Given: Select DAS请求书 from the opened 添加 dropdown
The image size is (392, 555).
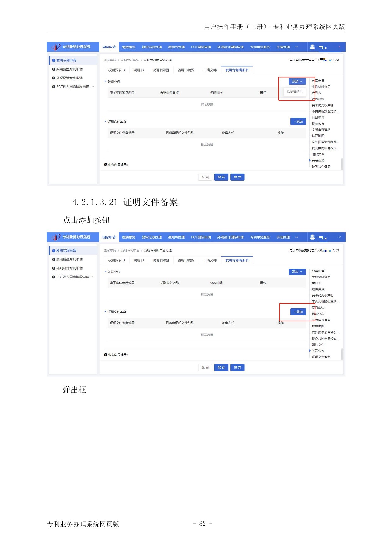Looking at the screenshot, I should pyautogui.click(x=294, y=92).
